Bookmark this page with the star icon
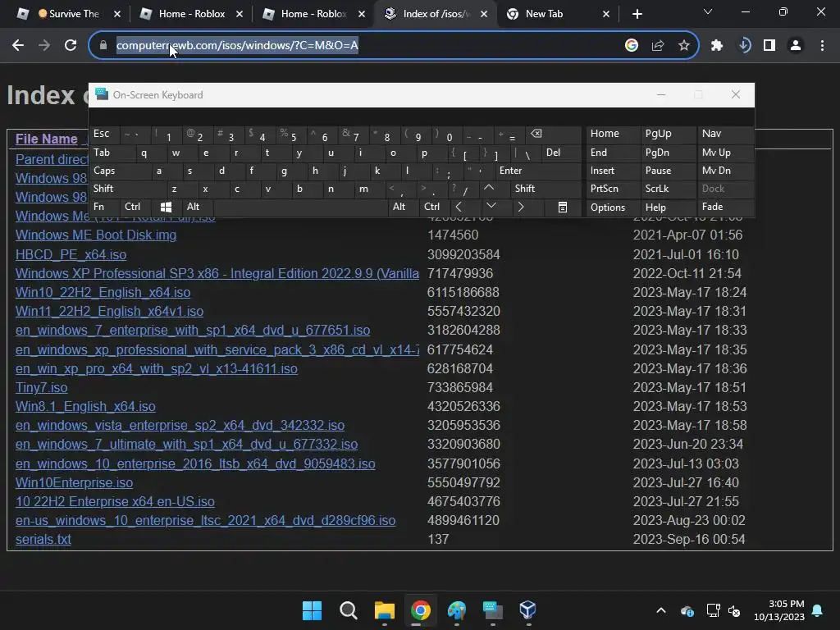Viewport: 840px width, 630px height. point(683,46)
